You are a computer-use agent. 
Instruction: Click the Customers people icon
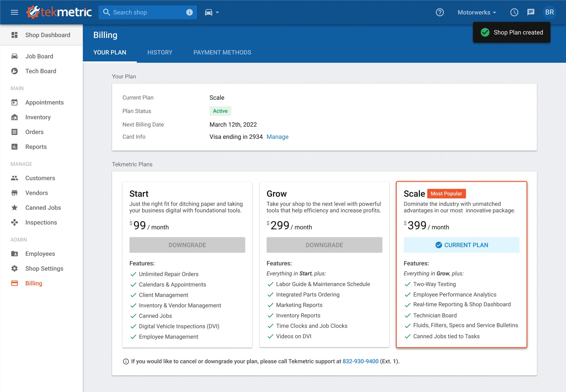14,178
